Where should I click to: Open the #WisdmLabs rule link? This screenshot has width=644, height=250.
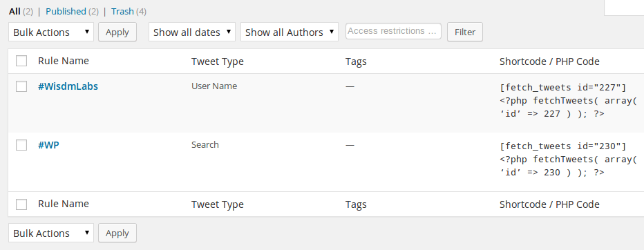68,86
